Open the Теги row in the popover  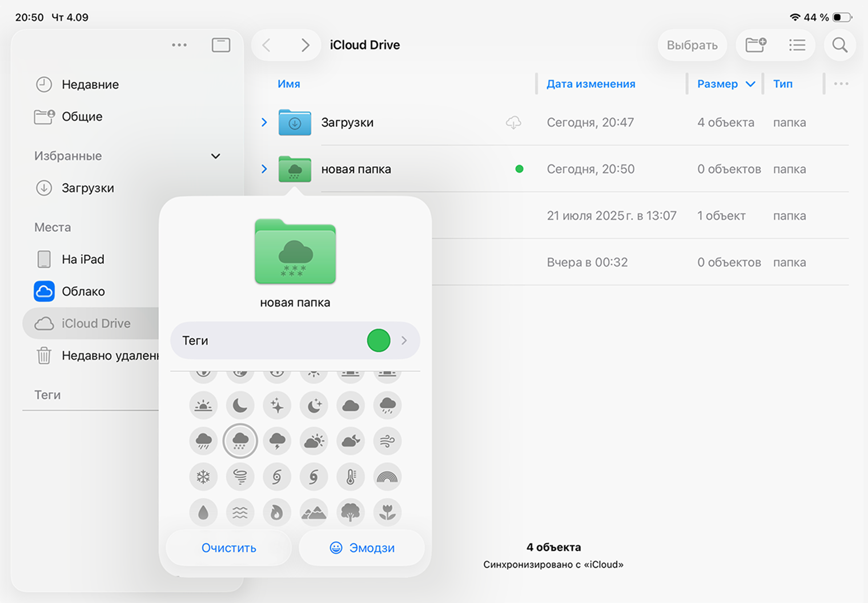pyautogui.click(x=295, y=340)
